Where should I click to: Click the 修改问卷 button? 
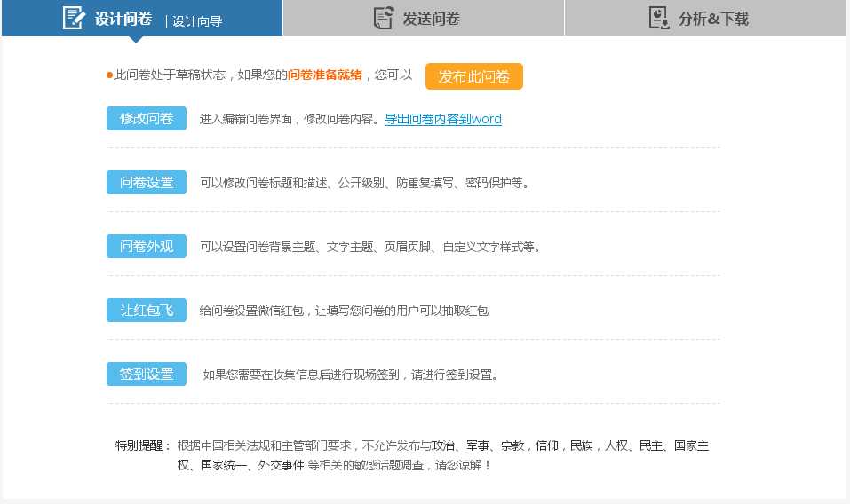pos(147,119)
